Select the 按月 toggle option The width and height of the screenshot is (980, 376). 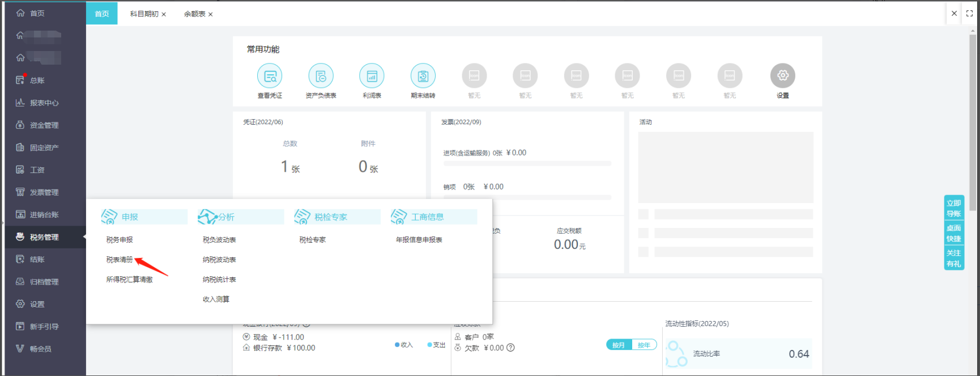619,345
